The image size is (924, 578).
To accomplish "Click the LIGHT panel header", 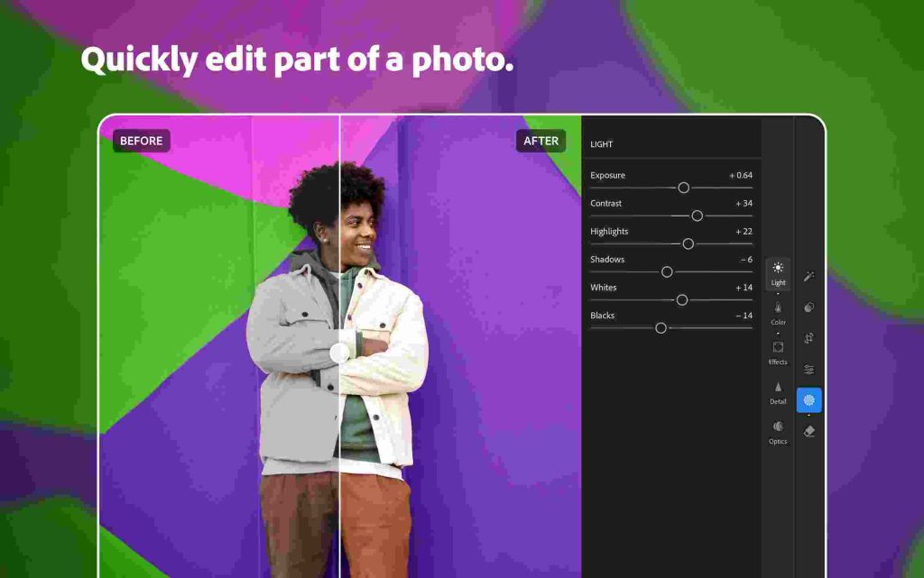I will coord(602,144).
